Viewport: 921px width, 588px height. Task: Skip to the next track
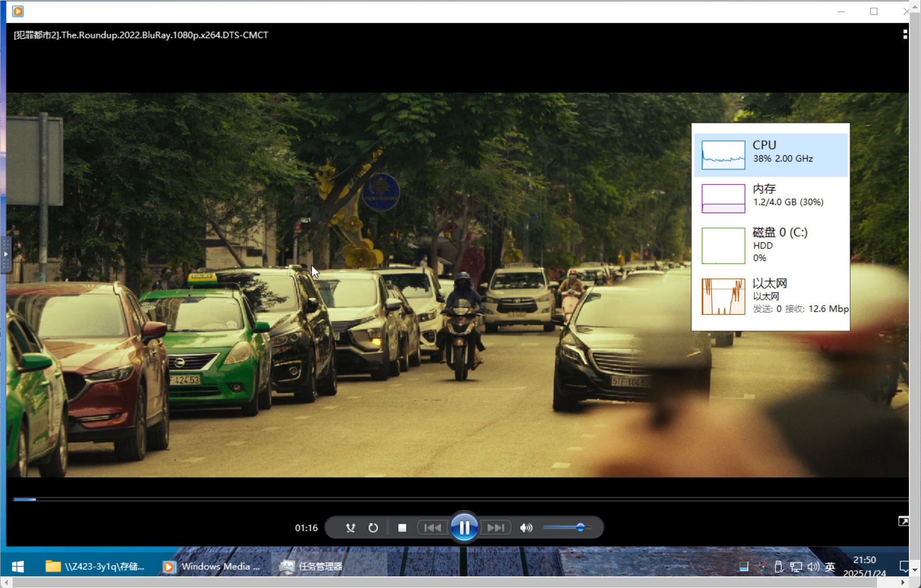(x=496, y=528)
